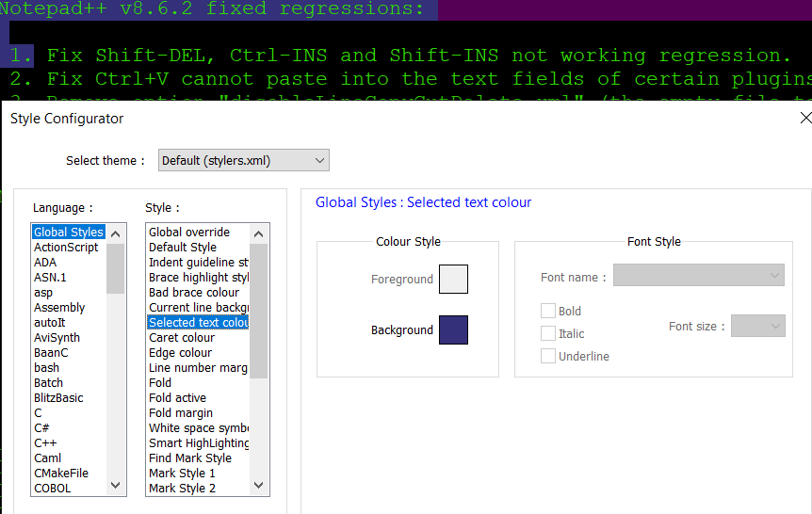
Task: Open the Foreground colour swatch
Action: coord(453,279)
